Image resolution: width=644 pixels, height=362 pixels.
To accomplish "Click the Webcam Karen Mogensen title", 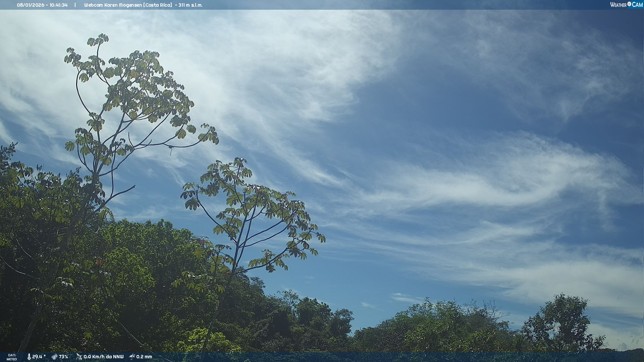I will (114, 5).
